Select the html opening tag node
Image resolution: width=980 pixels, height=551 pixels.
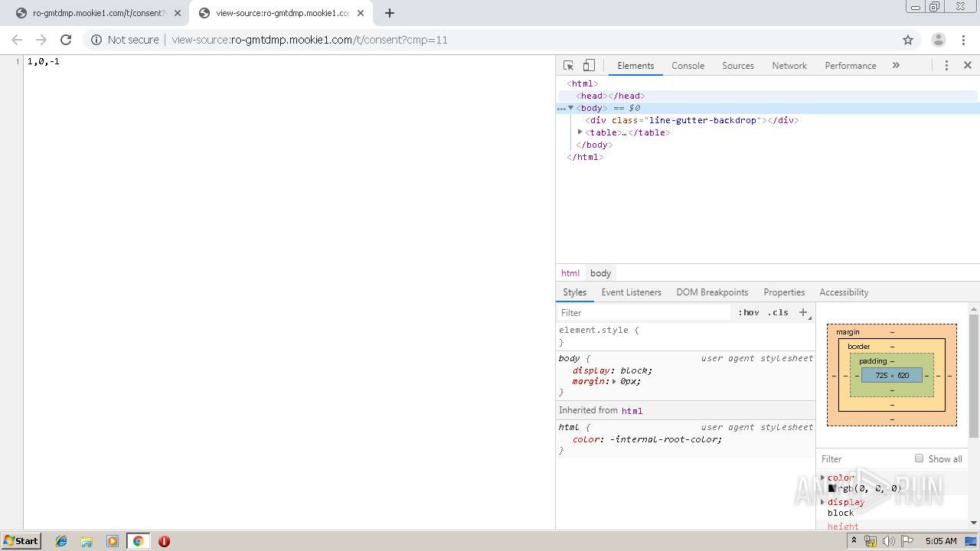[x=582, y=83]
